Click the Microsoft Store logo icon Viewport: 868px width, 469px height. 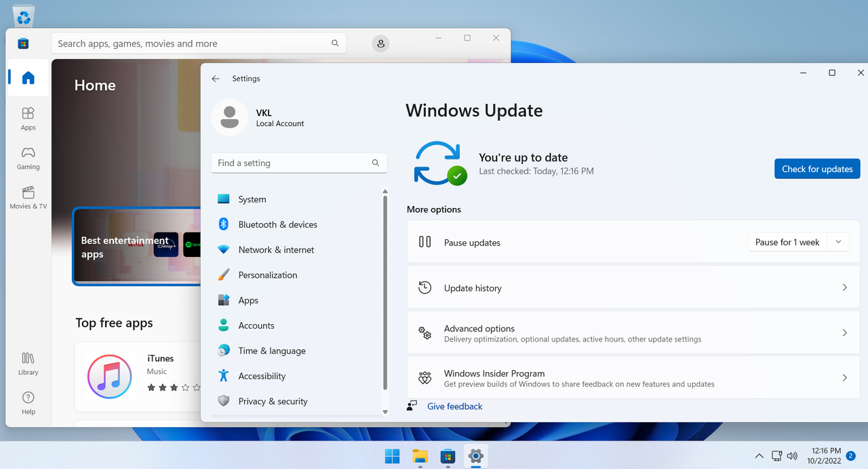coord(23,43)
